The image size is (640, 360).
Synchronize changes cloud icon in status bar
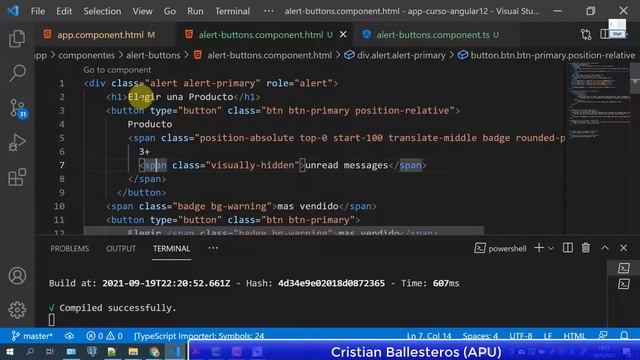coord(69,336)
